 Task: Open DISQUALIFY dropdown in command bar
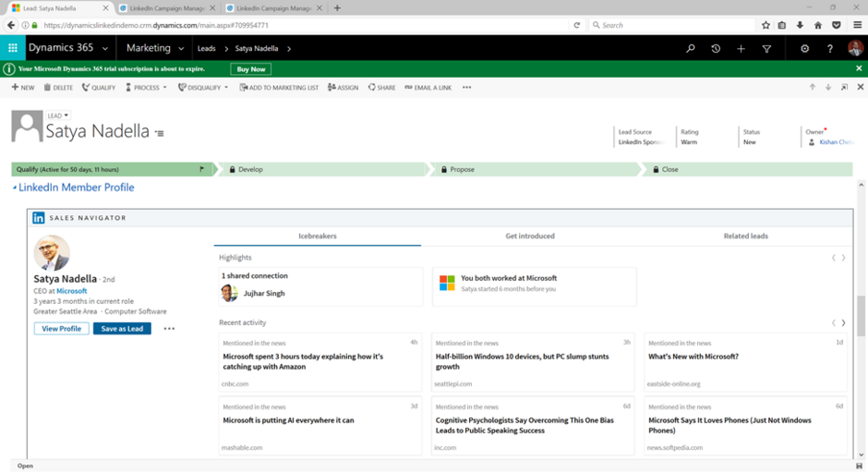click(203, 88)
